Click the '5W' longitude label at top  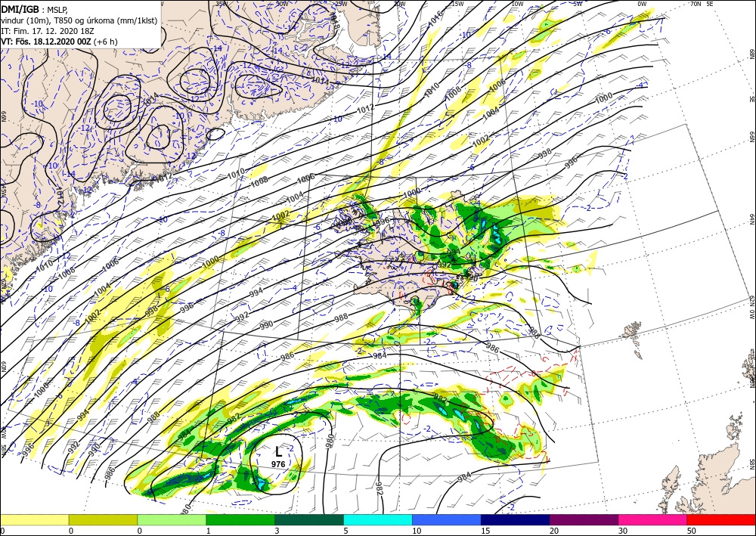[578, 4]
